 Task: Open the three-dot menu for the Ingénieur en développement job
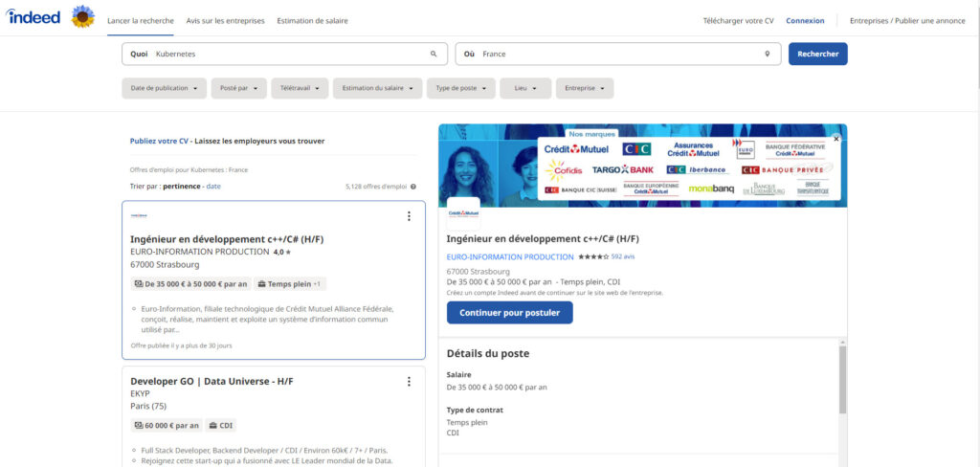pos(409,216)
